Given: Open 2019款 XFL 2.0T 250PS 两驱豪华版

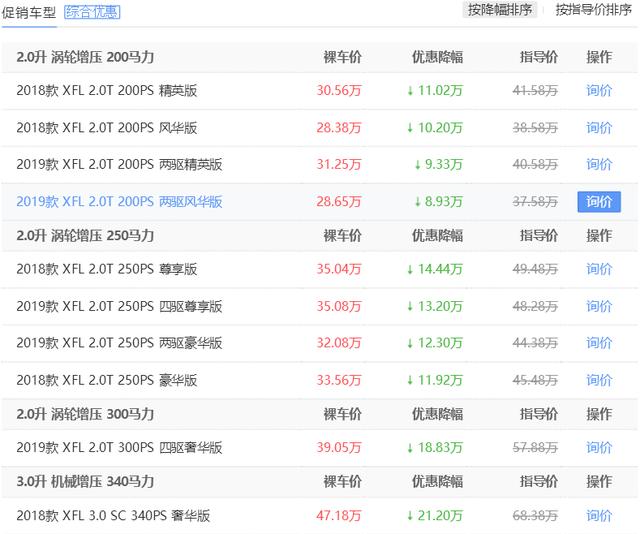Looking at the screenshot, I should tap(119, 343).
